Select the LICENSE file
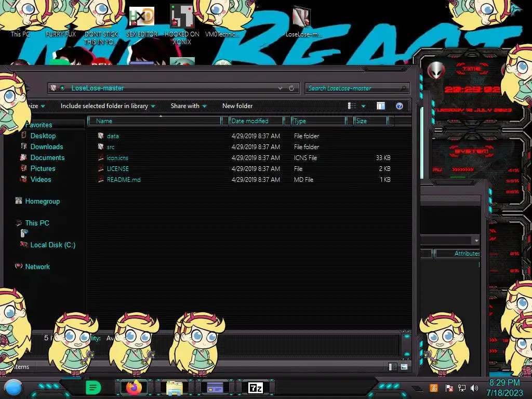532x399 pixels. tap(118, 169)
